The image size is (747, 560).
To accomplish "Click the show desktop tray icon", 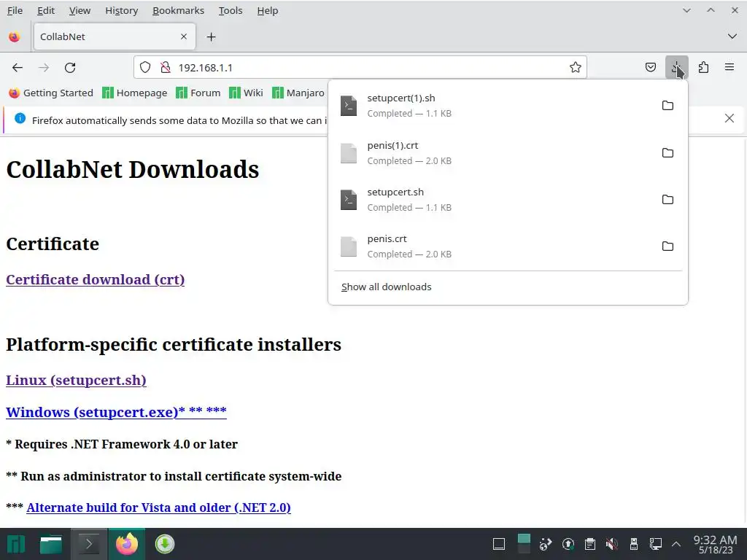I will 499,544.
